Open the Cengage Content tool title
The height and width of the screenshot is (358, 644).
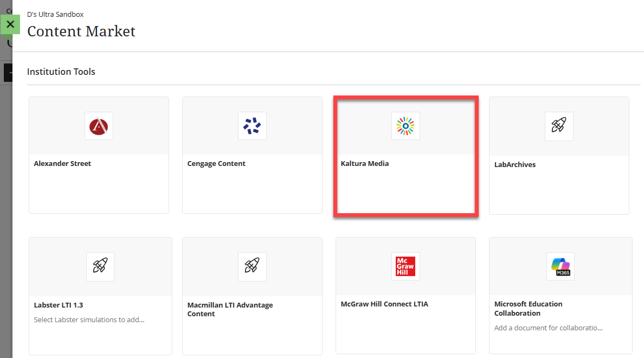click(x=216, y=164)
